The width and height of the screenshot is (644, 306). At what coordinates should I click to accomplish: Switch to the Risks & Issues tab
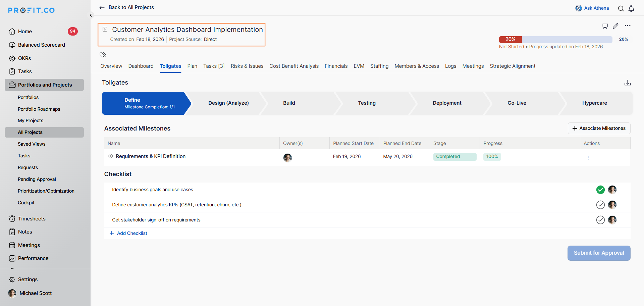(247, 66)
